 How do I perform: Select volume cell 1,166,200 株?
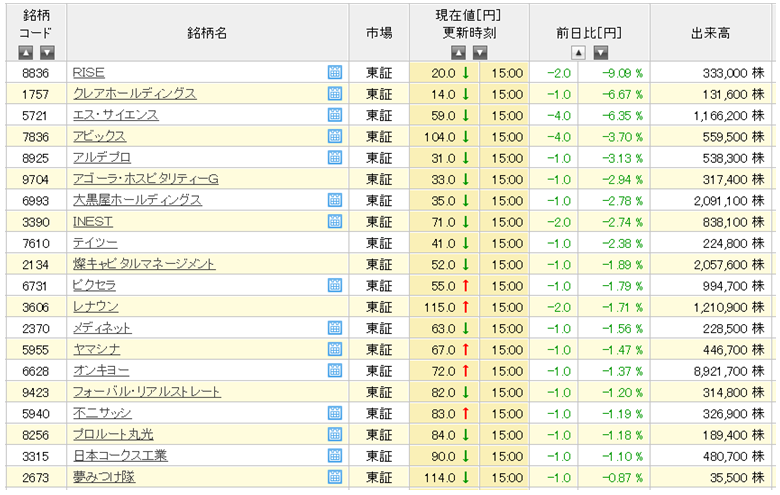[x=711, y=115]
